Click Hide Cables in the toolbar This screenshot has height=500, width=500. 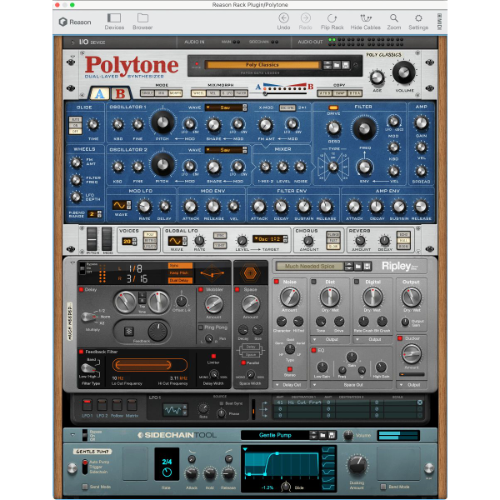[366, 21]
